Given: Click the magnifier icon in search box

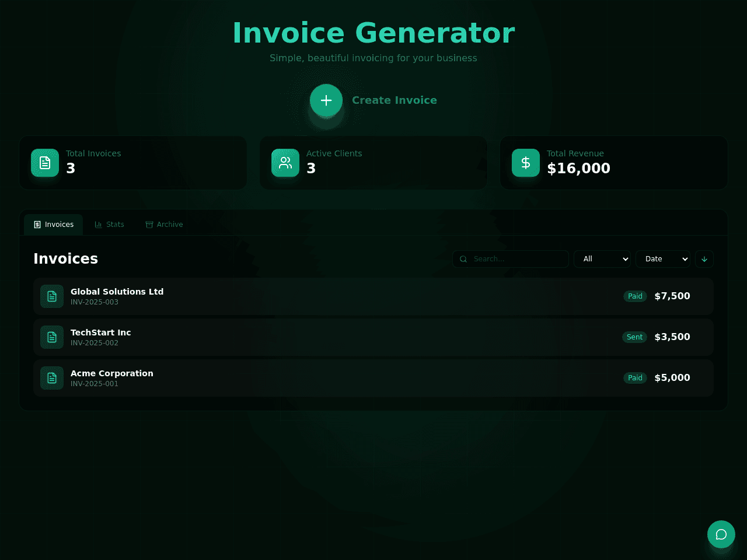Looking at the screenshot, I should click(463, 259).
